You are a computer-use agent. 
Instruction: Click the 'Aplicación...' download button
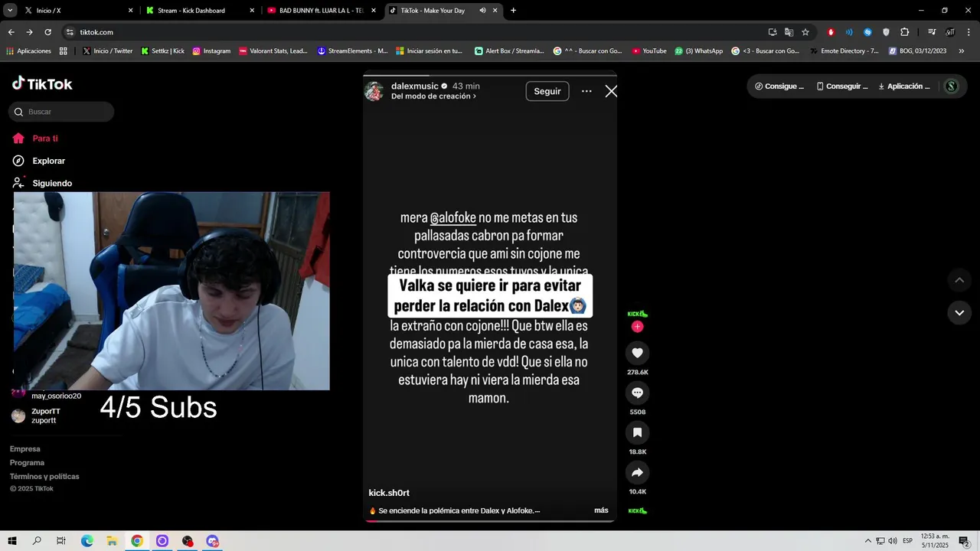pyautogui.click(x=904, y=86)
